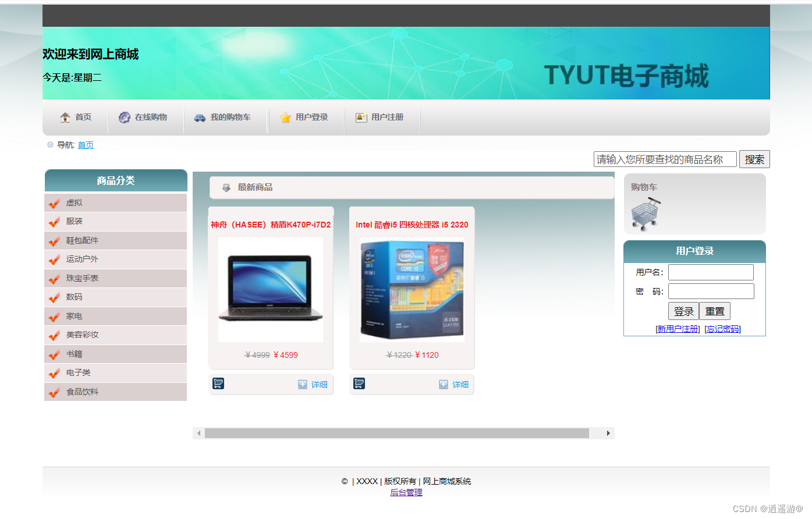Viewport: 812px width, 519px height.
Task: Click the 在线购物 swirl icon
Action: pos(125,118)
